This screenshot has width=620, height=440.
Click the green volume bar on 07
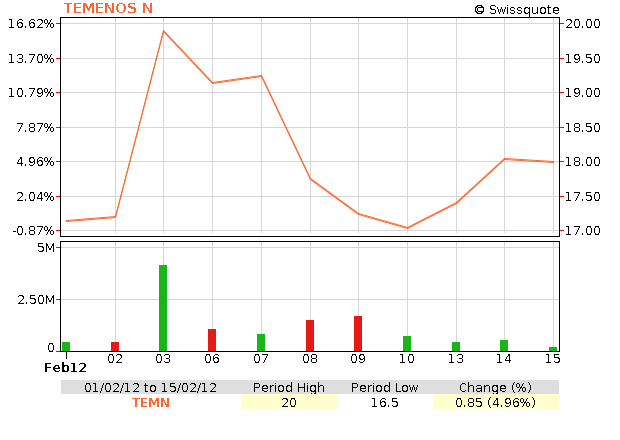pyautogui.click(x=261, y=342)
